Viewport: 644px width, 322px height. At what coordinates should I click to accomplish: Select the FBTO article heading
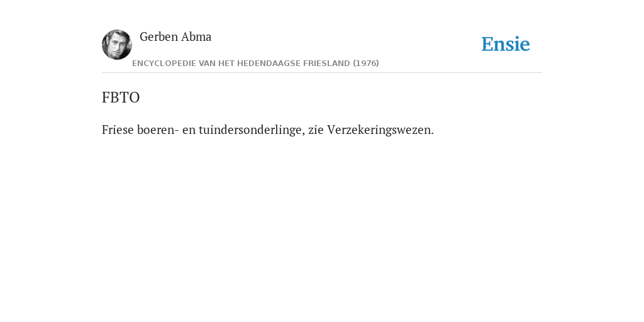coord(121,97)
